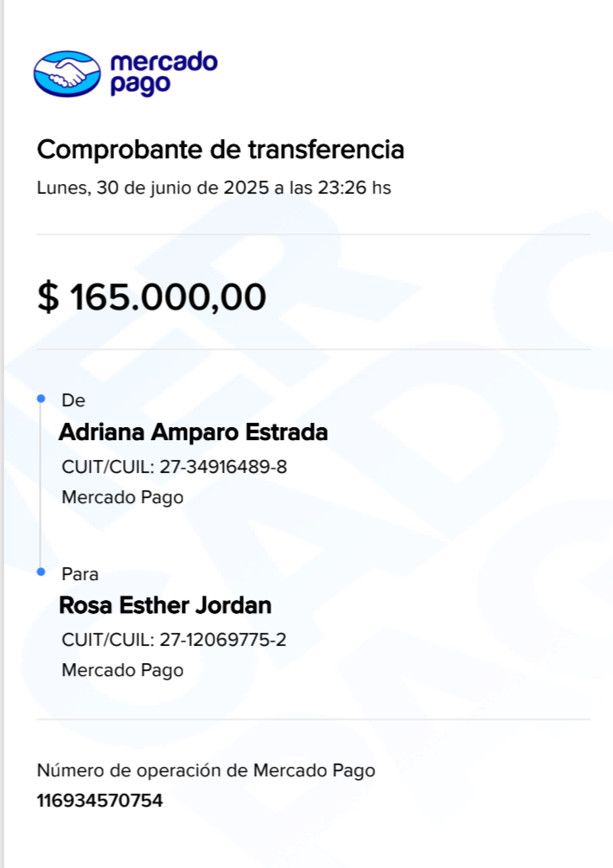613x868 pixels.
Task: Click the "De" sender label
Action: (73, 400)
